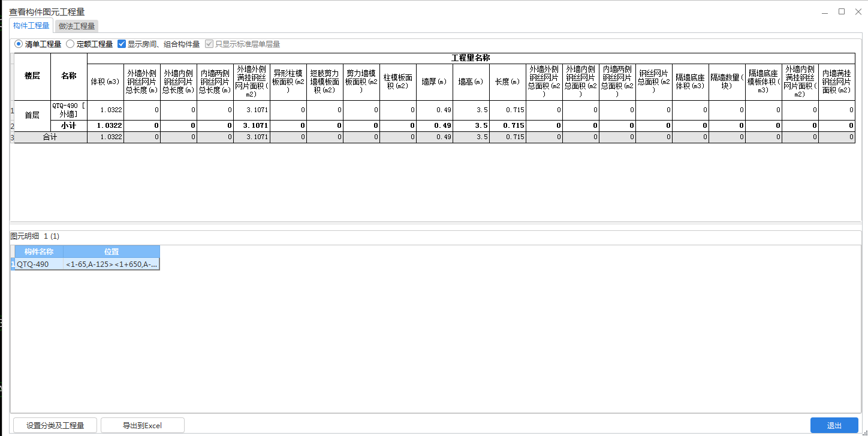Click the 合计 row label
Viewport: 868px width, 436px height.
[51, 137]
